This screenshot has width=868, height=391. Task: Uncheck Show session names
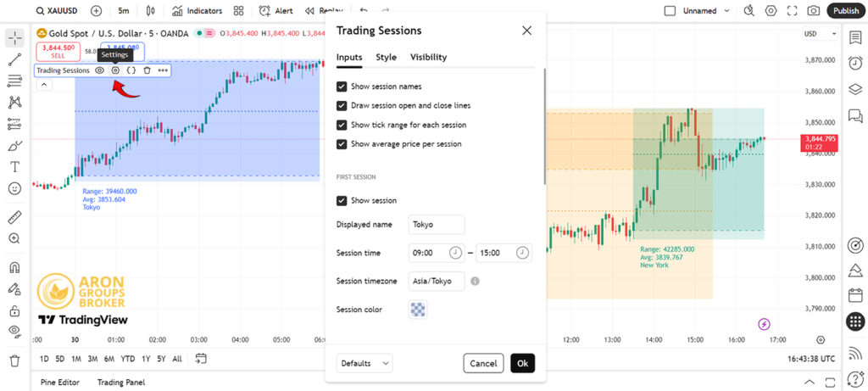[x=342, y=87]
